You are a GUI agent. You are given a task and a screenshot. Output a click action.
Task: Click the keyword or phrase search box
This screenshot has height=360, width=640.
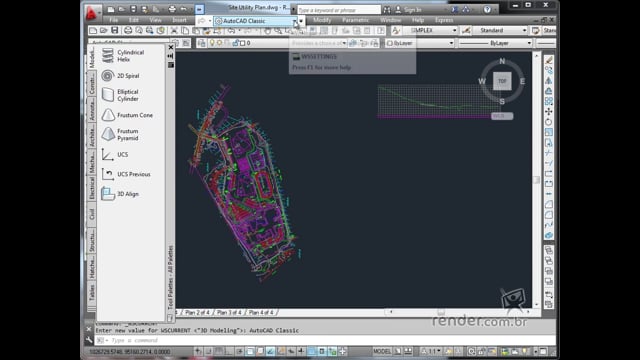point(339,10)
